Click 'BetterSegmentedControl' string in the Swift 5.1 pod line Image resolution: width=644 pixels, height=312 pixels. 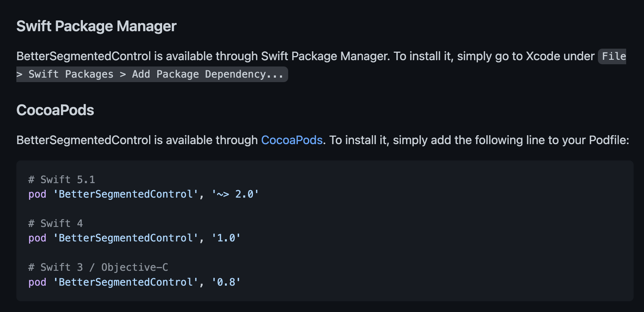click(x=126, y=194)
